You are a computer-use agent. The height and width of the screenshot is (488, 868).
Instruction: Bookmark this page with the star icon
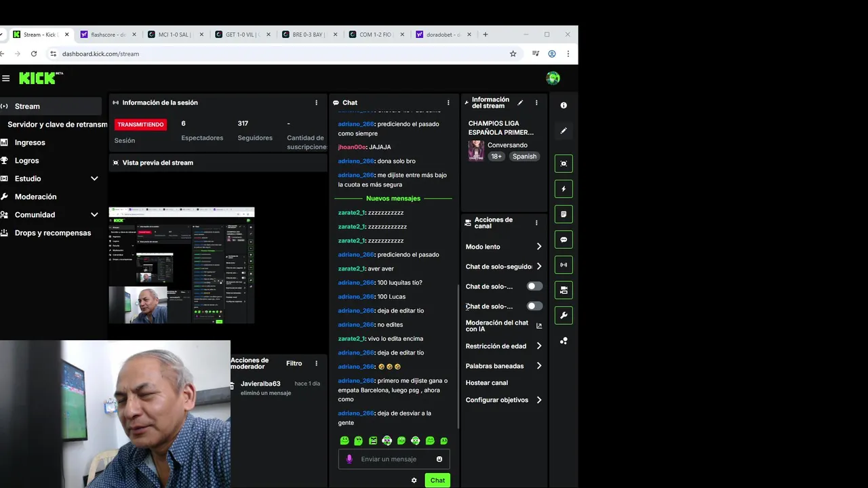pyautogui.click(x=513, y=54)
